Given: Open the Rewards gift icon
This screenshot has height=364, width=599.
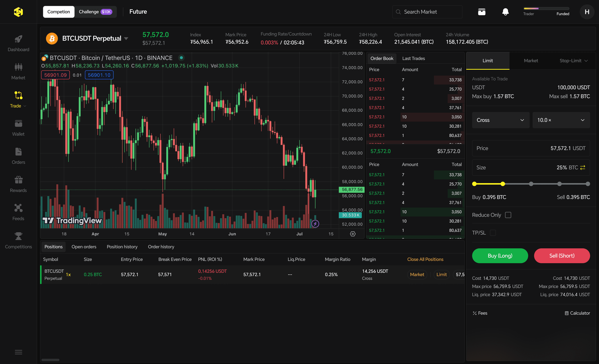Looking at the screenshot, I should click(x=19, y=180).
